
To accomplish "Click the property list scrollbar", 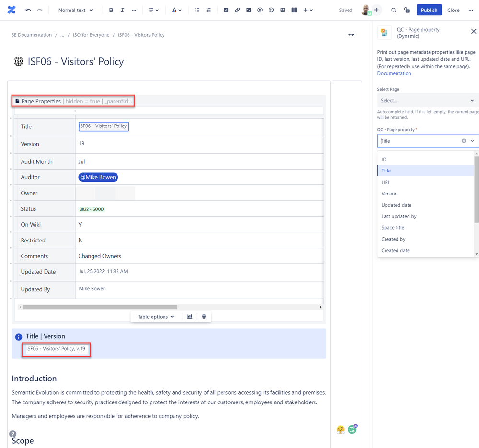I will [476, 189].
